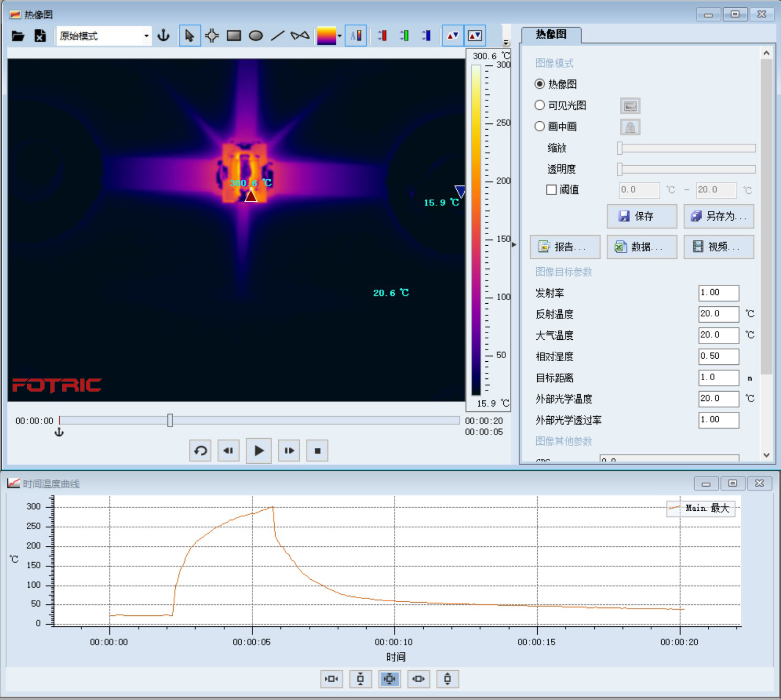Click the 保存 save button

click(x=642, y=216)
